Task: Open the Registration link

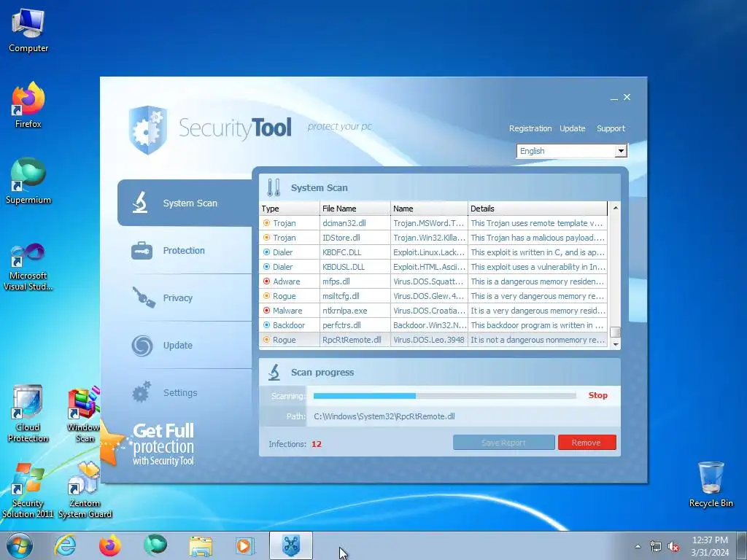Action: [x=530, y=128]
